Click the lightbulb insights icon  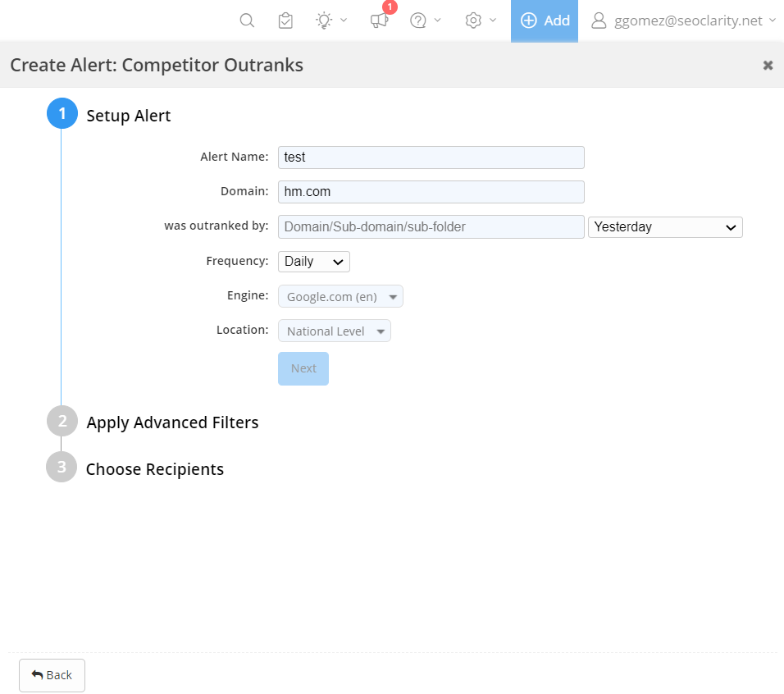click(x=325, y=21)
